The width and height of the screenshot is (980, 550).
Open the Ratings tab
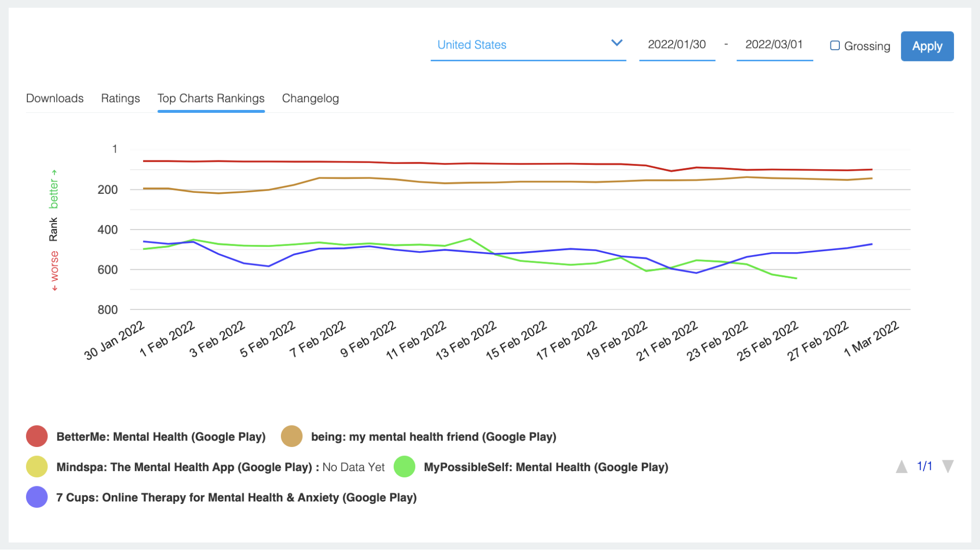click(x=121, y=98)
